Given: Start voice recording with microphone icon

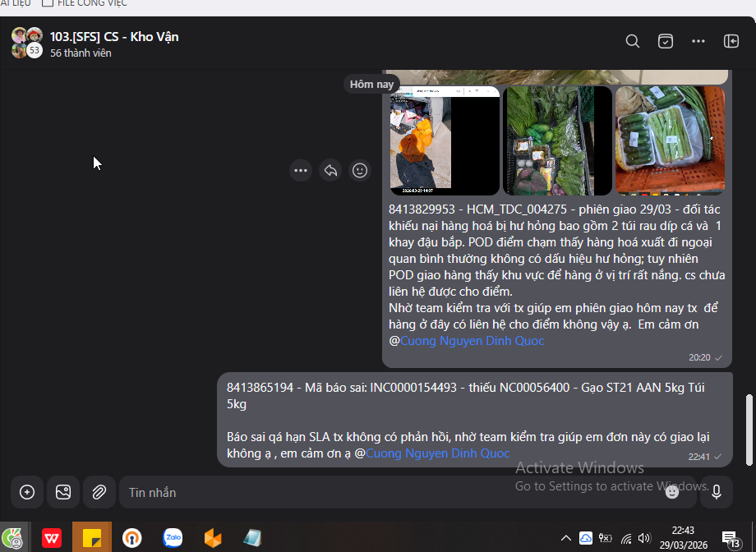Looking at the screenshot, I should tap(717, 492).
